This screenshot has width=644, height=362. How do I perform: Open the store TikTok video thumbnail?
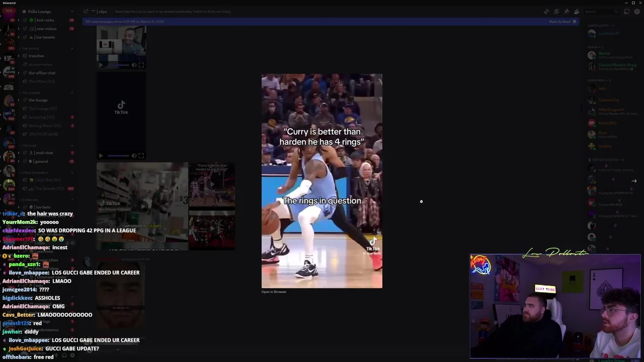[x=142, y=206]
